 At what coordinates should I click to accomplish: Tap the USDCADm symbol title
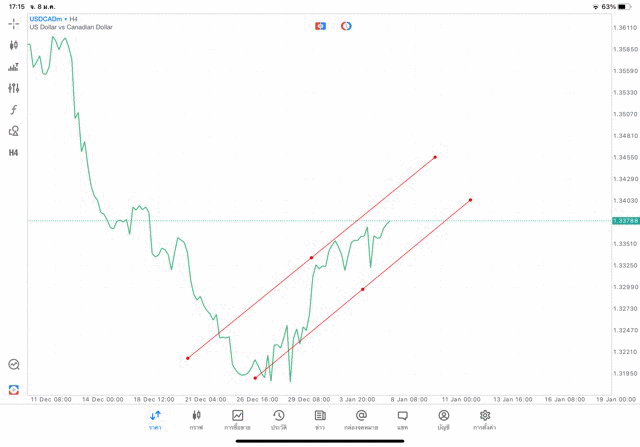[46, 18]
